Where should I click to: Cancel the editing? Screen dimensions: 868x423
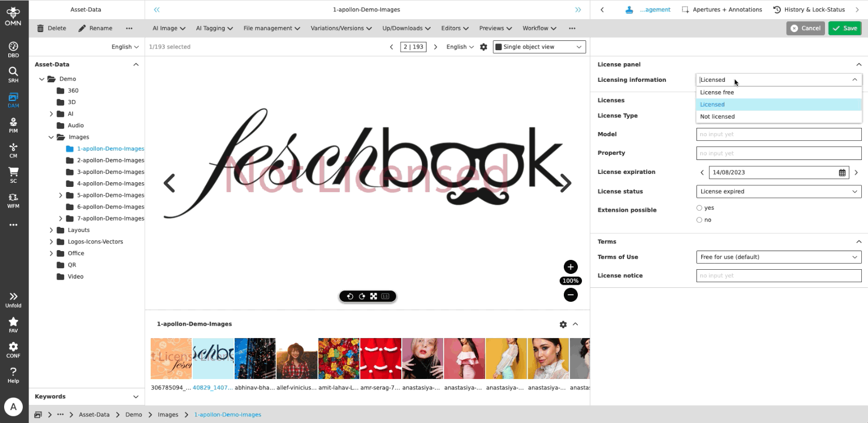point(805,28)
